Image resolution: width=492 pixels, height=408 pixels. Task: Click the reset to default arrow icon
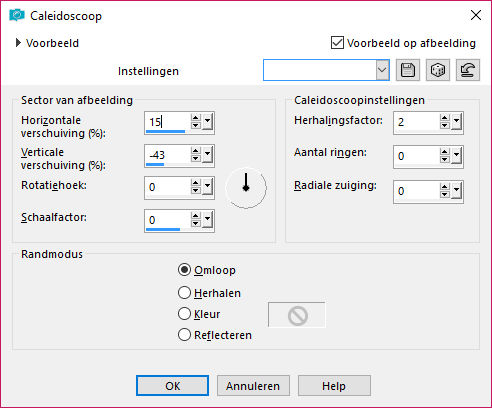tap(468, 70)
